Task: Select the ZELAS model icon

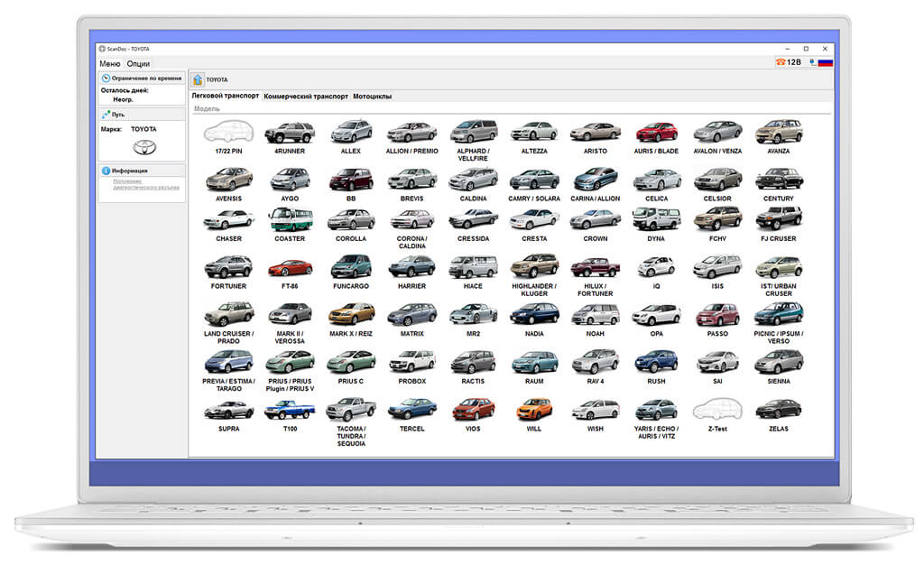Action: coord(779,409)
